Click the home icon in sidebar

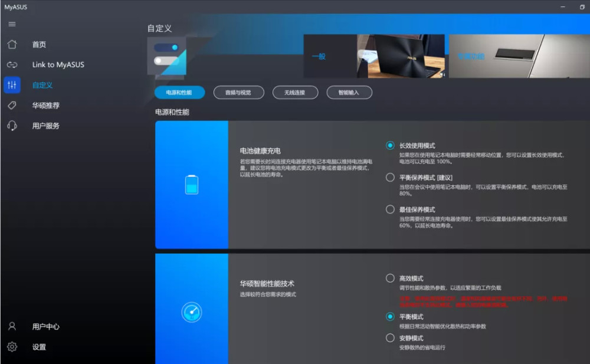point(12,44)
